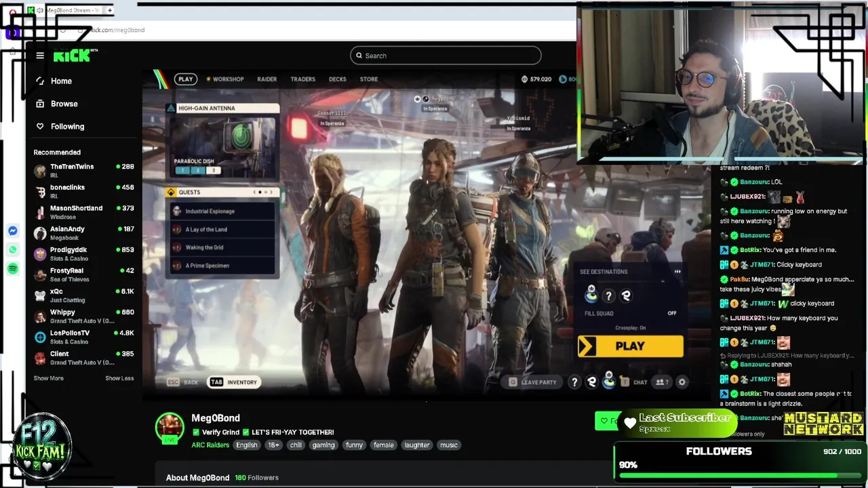Click the Meg0Bond streamer avatar
868x488 pixels.
(170, 427)
